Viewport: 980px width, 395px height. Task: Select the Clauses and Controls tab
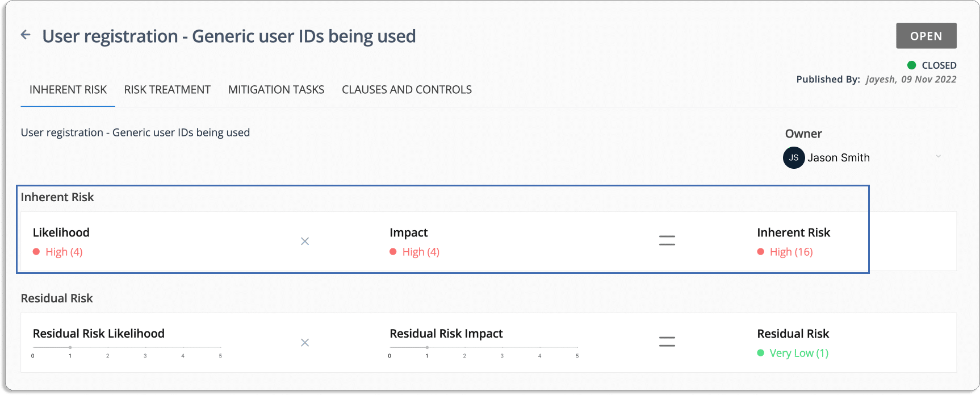(407, 89)
